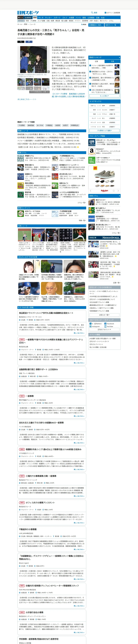Open ranking item 1 ドジャース劇的勝利
The image size is (138, 644).
click(102, 67)
